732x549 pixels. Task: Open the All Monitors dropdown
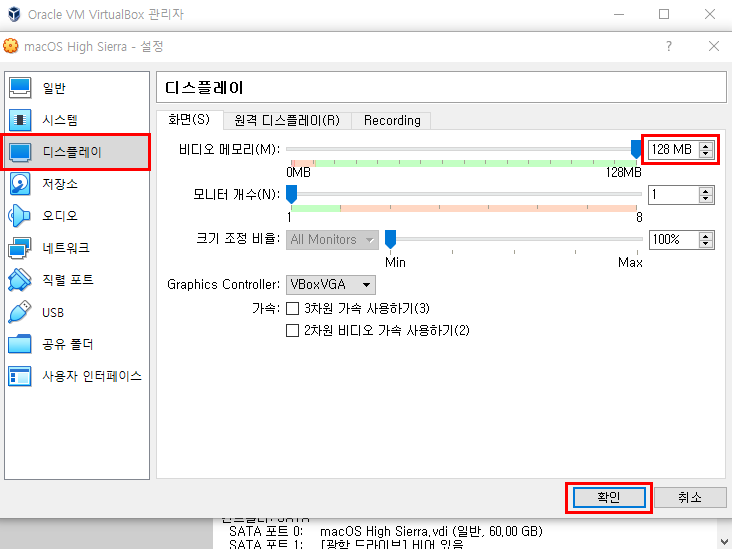tap(332, 239)
